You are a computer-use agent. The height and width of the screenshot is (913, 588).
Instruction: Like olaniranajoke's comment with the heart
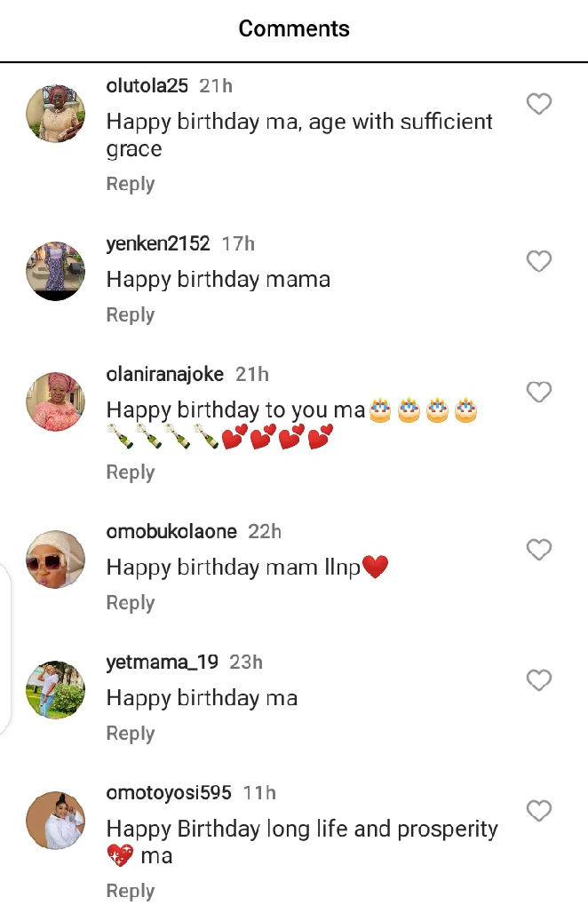(x=539, y=393)
